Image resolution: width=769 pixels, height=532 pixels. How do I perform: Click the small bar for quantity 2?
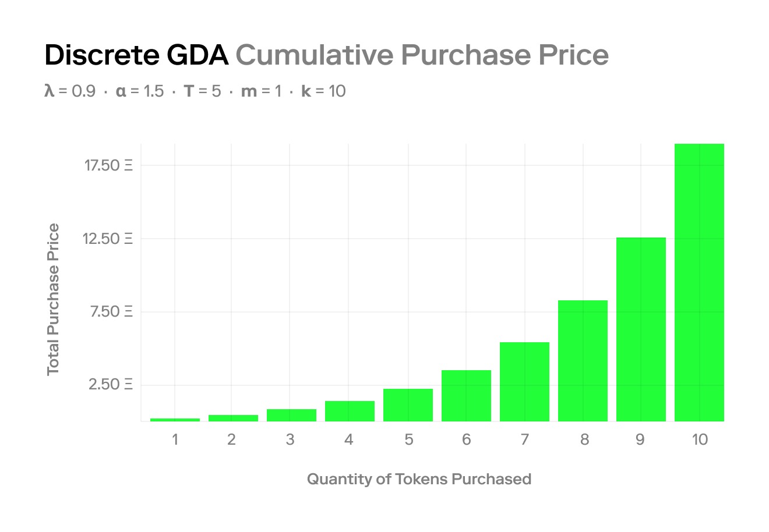point(233,418)
